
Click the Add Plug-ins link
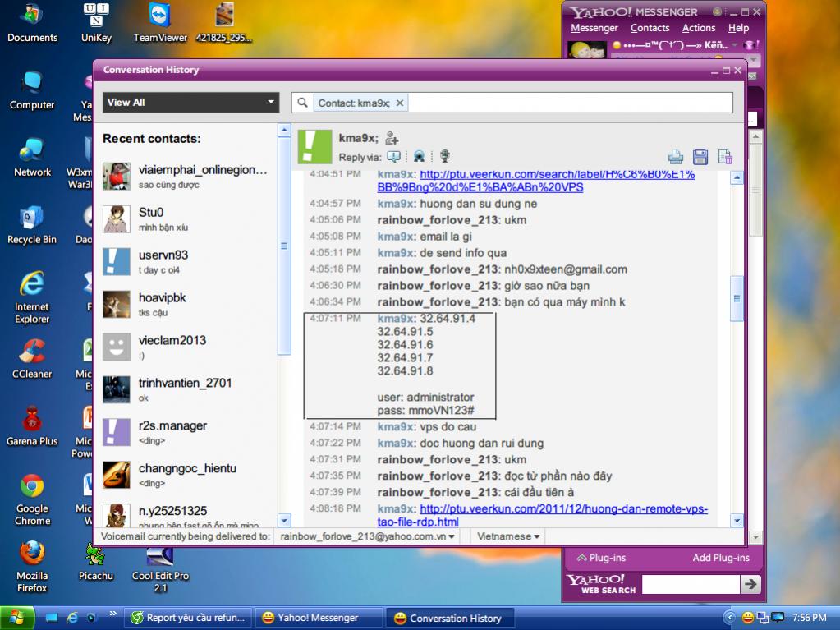[721, 558]
